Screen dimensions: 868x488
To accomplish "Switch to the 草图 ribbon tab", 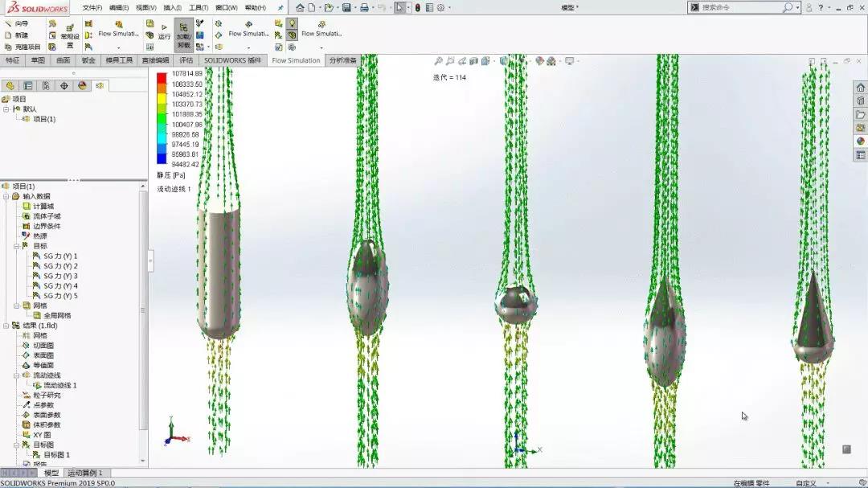I will [38, 60].
